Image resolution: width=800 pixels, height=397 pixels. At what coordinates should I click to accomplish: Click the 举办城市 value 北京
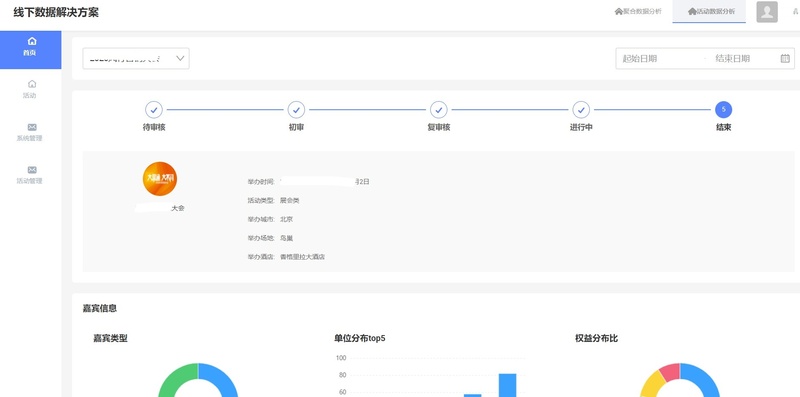(x=286, y=219)
